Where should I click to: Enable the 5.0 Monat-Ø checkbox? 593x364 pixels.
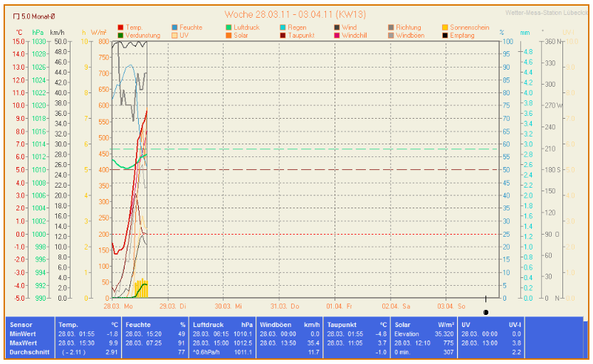pos(16,15)
